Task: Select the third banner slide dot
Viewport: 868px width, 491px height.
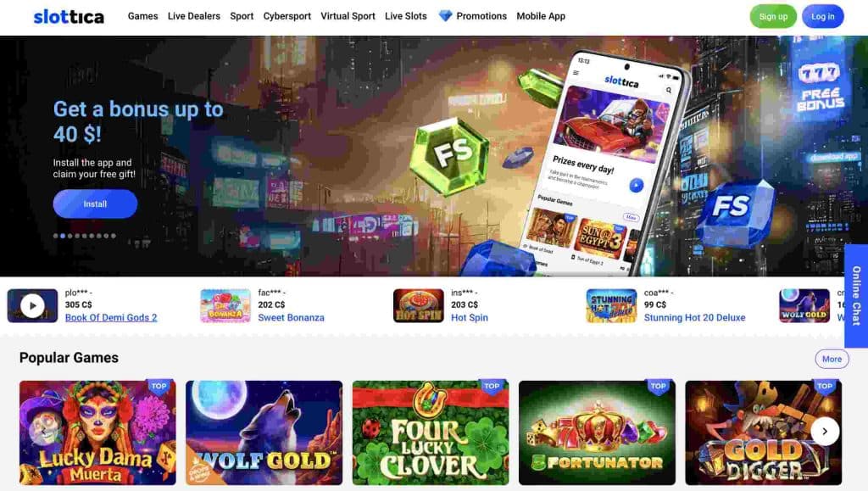Action: tap(70, 236)
